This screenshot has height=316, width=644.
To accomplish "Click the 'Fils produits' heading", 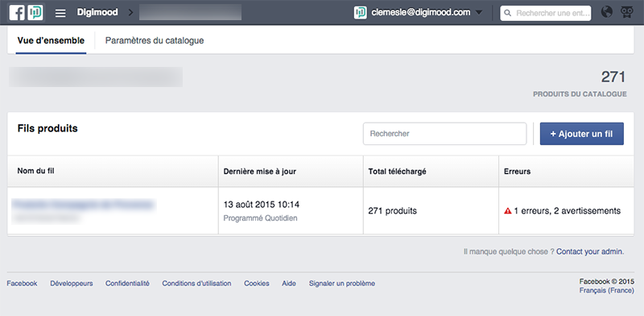I will (x=47, y=128).
